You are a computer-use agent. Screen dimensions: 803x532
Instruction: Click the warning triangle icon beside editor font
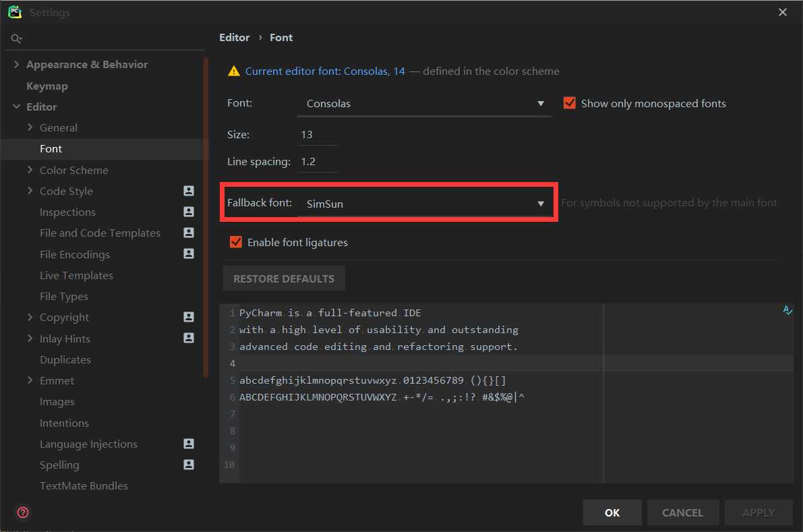pyautogui.click(x=233, y=71)
